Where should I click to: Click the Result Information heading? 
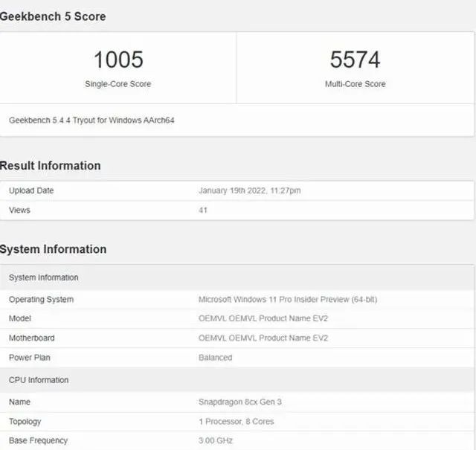51,165
